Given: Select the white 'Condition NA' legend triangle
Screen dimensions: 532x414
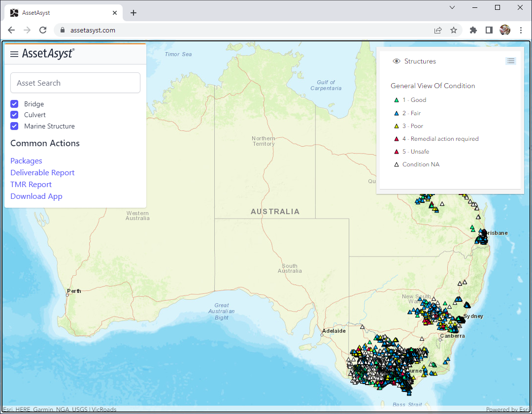Looking at the screenshot, I should [x=396, y=164].
